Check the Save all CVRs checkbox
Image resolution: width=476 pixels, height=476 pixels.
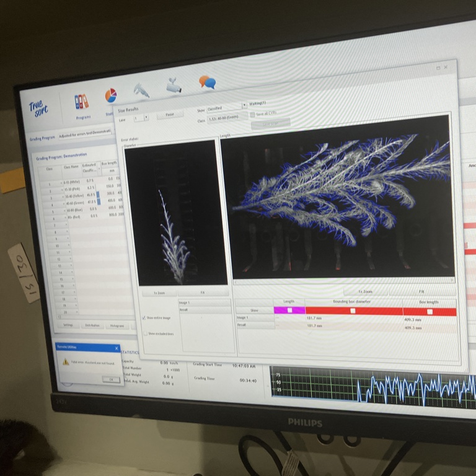coord(252,114)
